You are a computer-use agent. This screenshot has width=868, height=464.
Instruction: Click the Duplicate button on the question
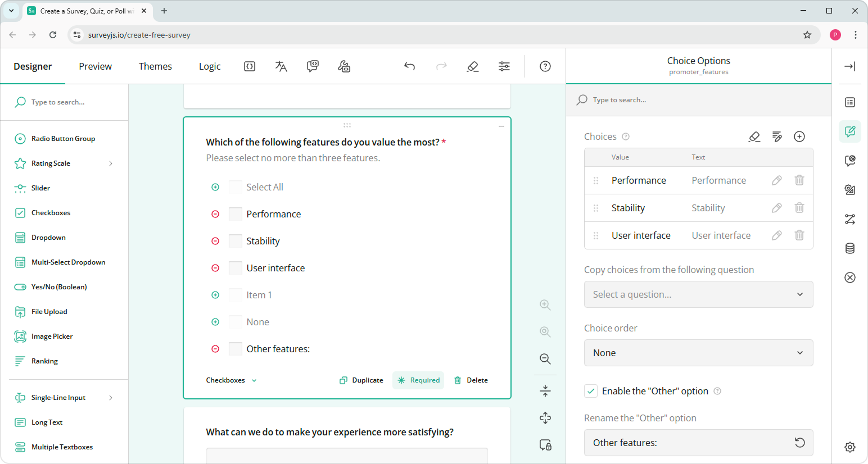click(361, 380)
